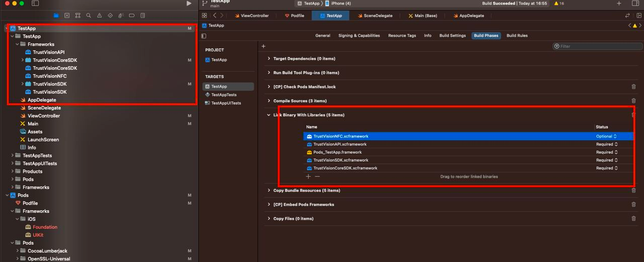644x262 pixels.
Task: Open the Bookmark/Symbol navigator icon
Action: 77,16
